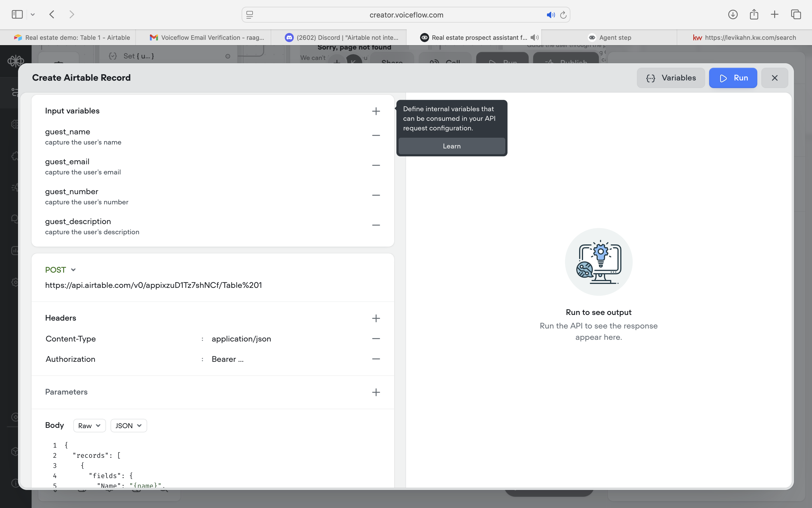The image size is (812, 508).
Task: Delete the Content-Type header
Action: pos(376,339)
